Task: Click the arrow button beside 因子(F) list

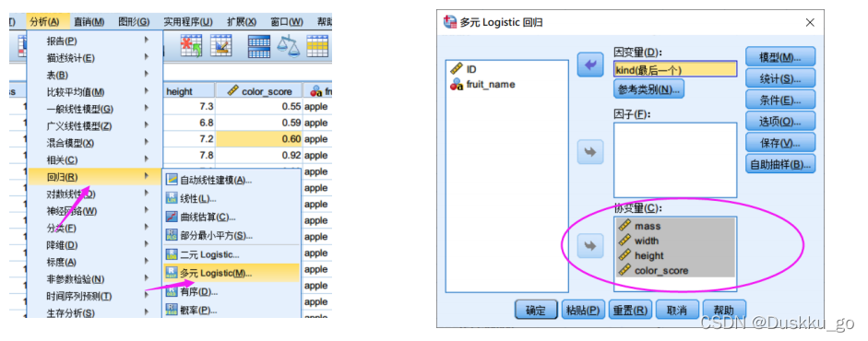Action: coord(590,152)
